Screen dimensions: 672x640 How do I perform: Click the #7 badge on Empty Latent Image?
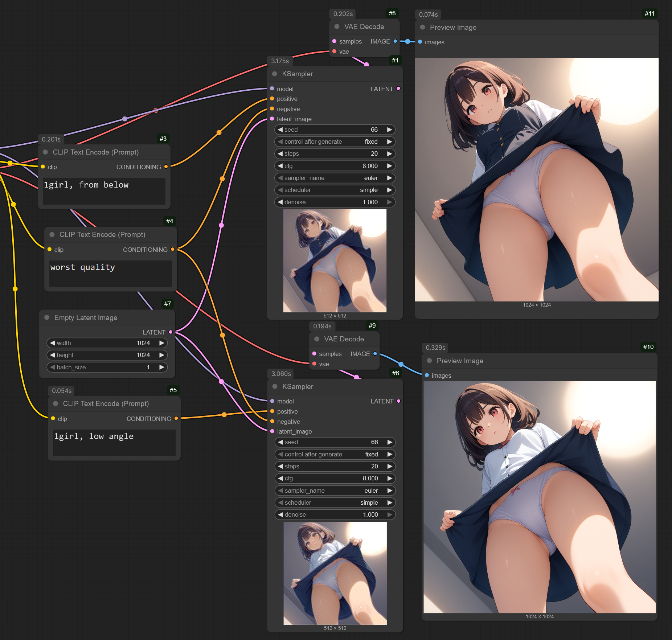point(167,304)
